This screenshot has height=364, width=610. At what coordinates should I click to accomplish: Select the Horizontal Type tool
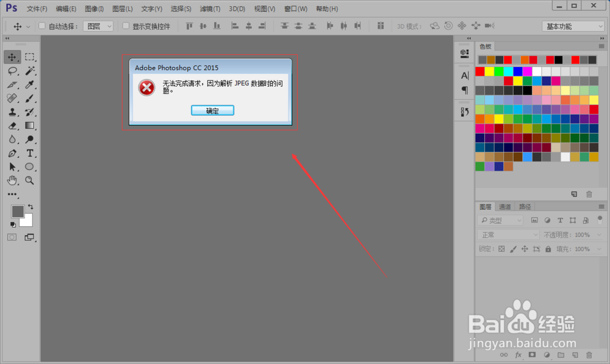[29, 153]
